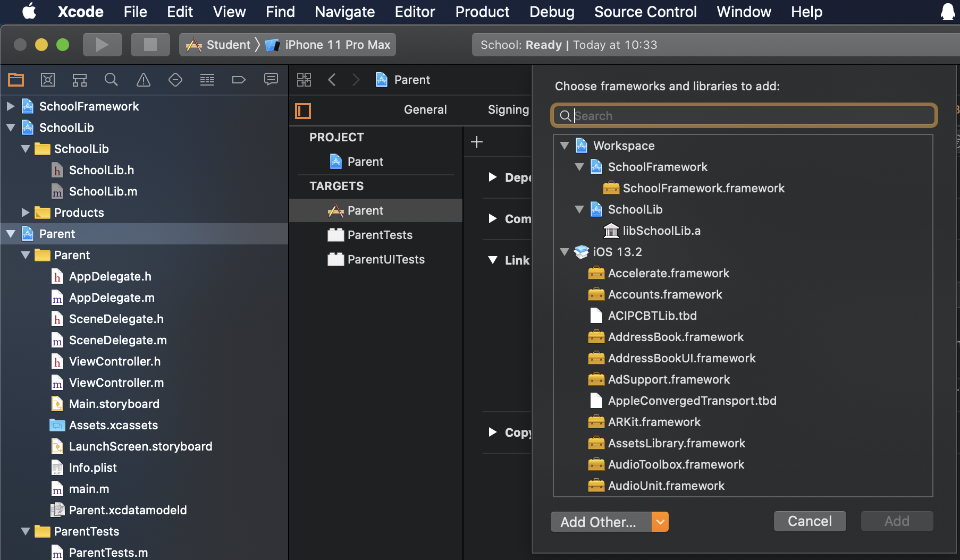
Task: Collapse the Workspace group in dialog
Action: pos(565,146)
